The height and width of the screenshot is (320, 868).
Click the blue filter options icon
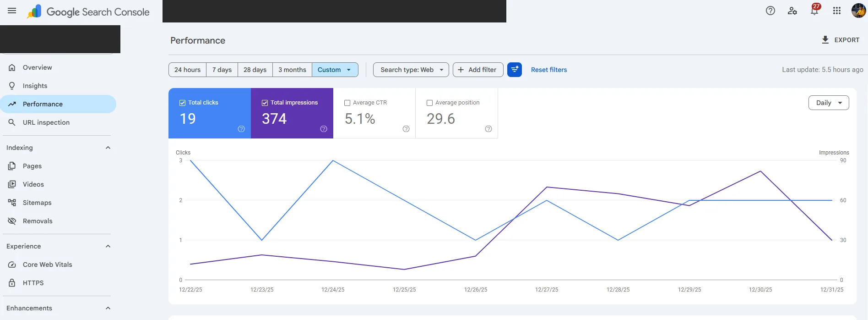515,70
